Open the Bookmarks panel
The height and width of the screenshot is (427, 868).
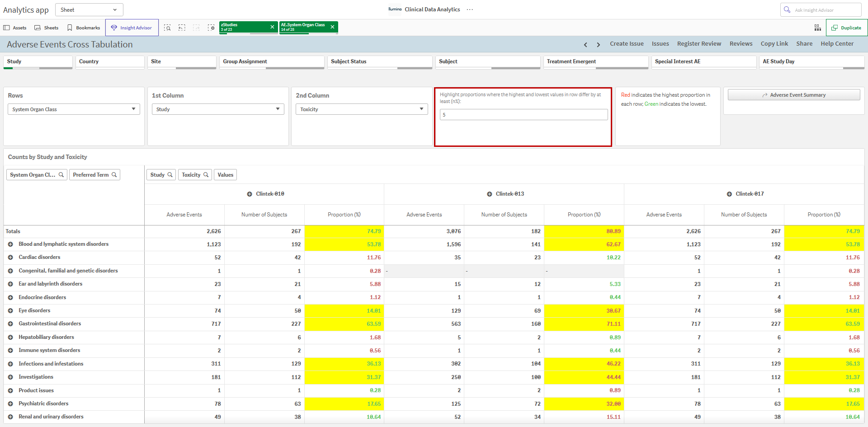(84, 28)
